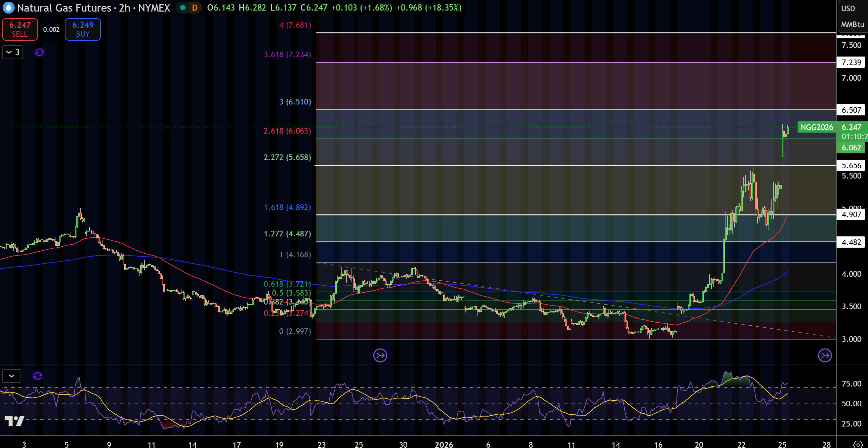Toggle the market status pill next to NYMEX
The image size is (868, 448).
coord(188,7)
